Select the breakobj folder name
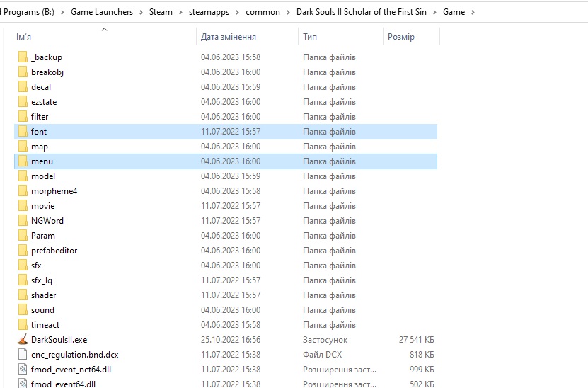588x388 pixels. pyautogui.click(x=47, y=72)
